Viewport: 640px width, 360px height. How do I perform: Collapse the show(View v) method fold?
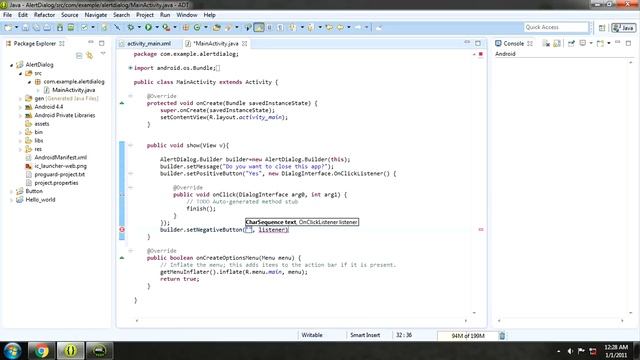tap(131, 145)
